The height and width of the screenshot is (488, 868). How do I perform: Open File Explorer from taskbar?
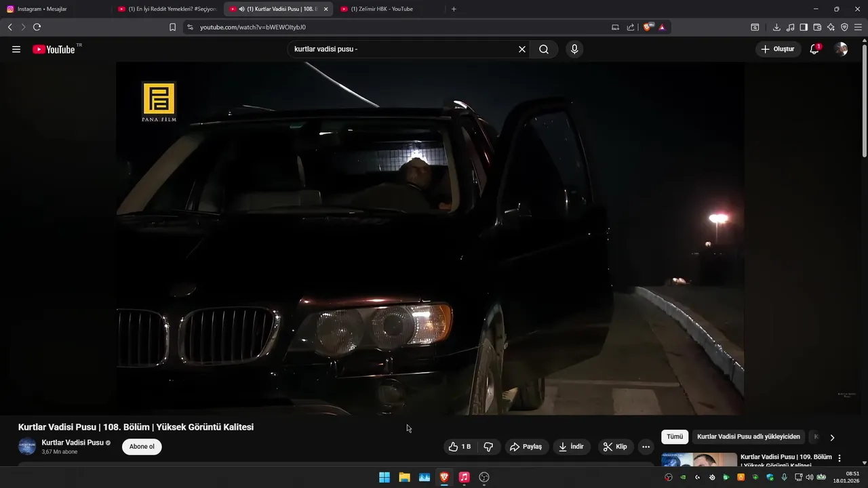[x=404, y=477]
